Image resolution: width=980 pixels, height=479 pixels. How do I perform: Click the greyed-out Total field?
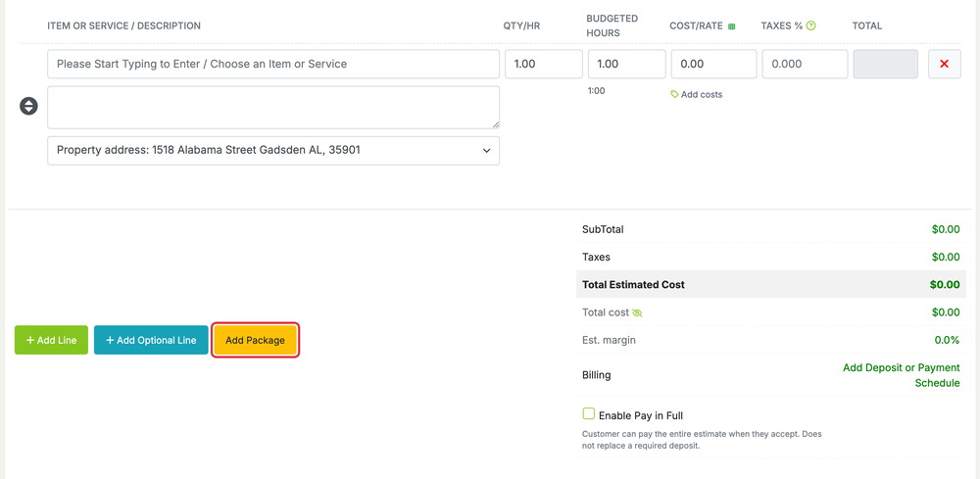point(886,64)
